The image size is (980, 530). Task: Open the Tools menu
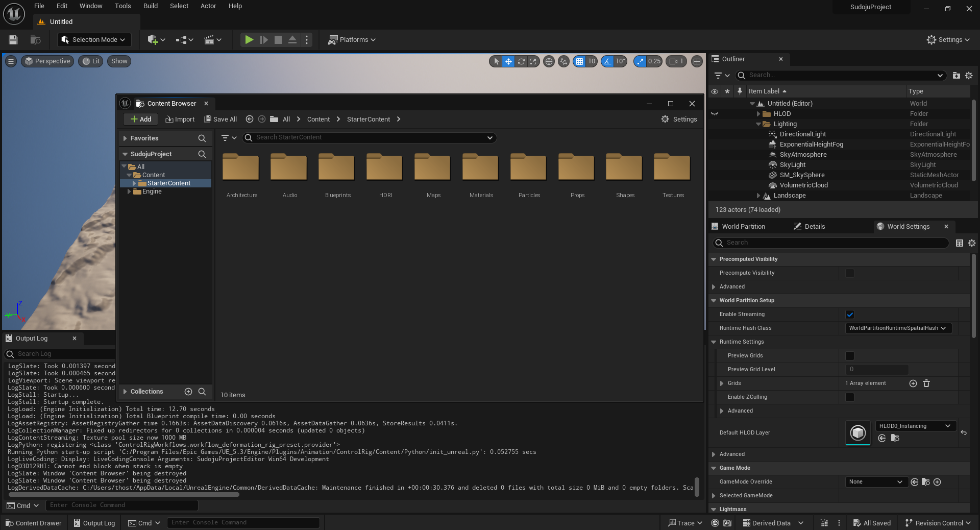click(x=122, y=6)
